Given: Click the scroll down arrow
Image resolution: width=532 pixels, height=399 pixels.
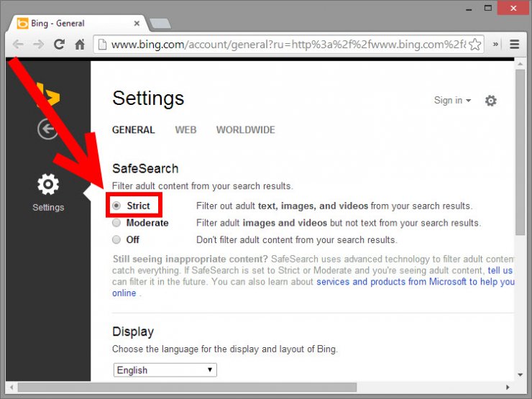Looking at the screenshot, I should pyautogui.click(x=520, y=375).
